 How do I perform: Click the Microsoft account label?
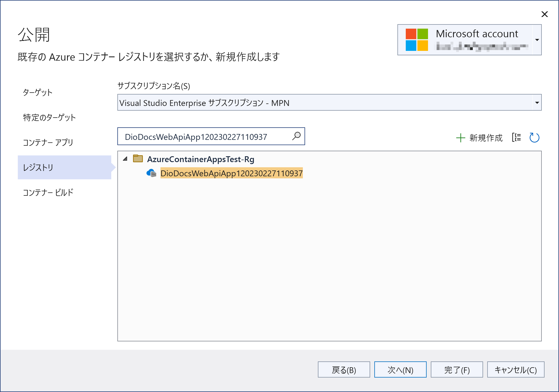[477, 34]
